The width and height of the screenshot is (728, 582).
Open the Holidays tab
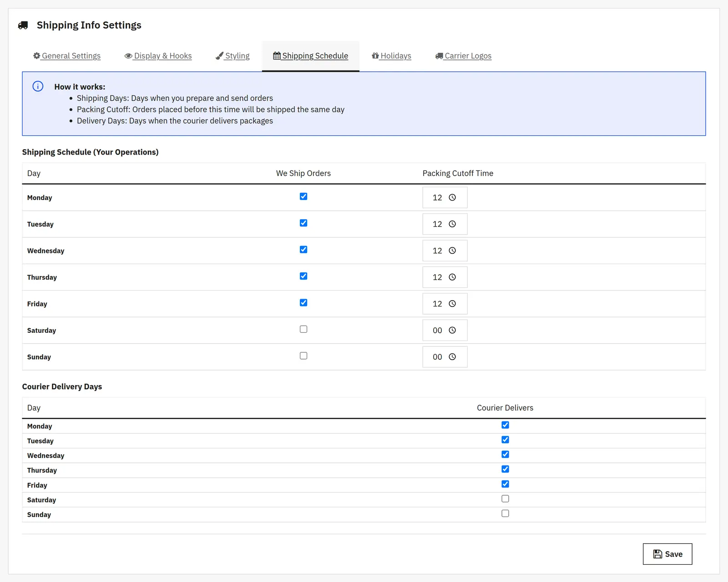click(x=391, y=56)
